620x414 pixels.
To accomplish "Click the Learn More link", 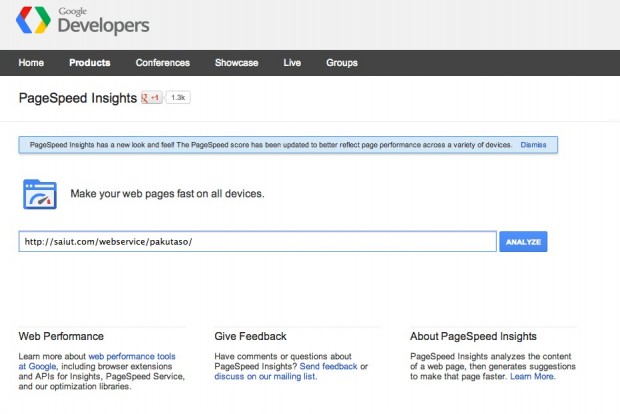I will tap(534, 376).
